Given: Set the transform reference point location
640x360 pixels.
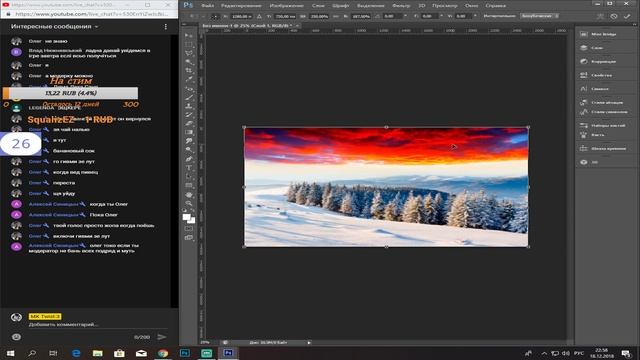Looking at the screenshot, I should [215, 16].
